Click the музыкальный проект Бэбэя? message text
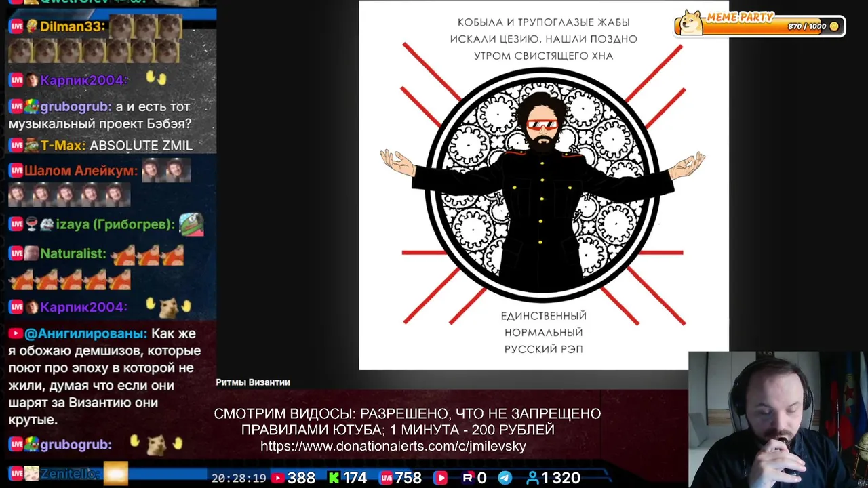Screen dimensions: 868x488 click(x=100, y=124)
